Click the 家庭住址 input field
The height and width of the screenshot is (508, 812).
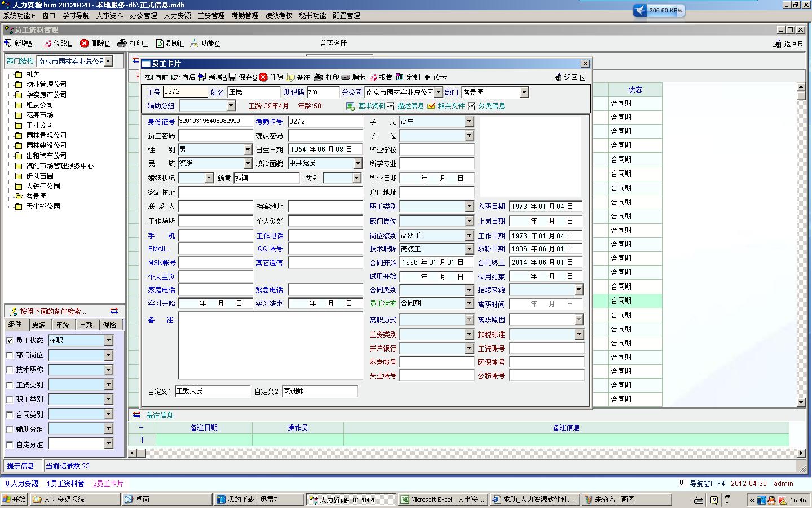point(270,192)
